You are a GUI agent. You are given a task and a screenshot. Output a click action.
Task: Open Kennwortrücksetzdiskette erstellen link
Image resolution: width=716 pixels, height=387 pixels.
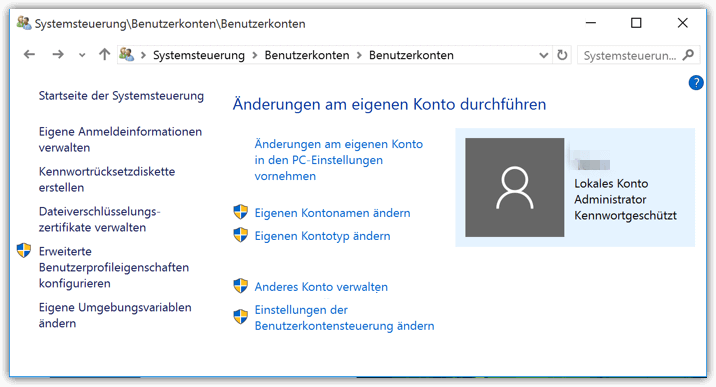pos(107,179)
